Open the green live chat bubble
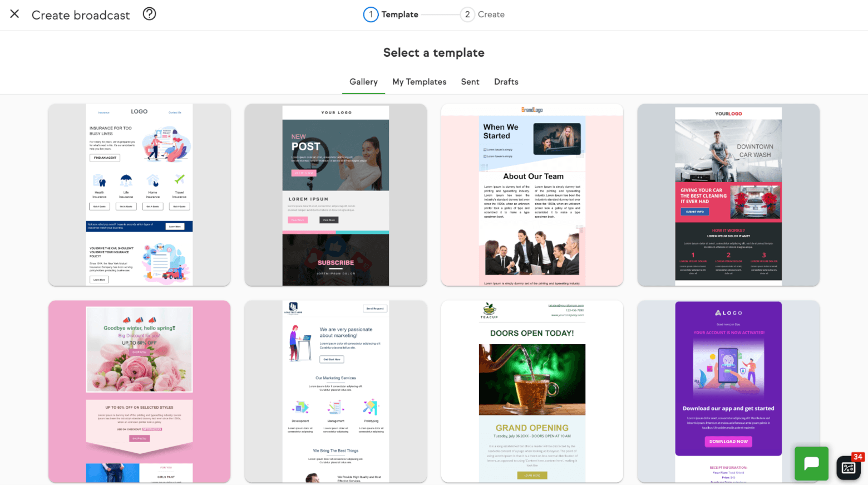Screen dimensions: 868x485 pyautogui.click(x=811, y=463)
